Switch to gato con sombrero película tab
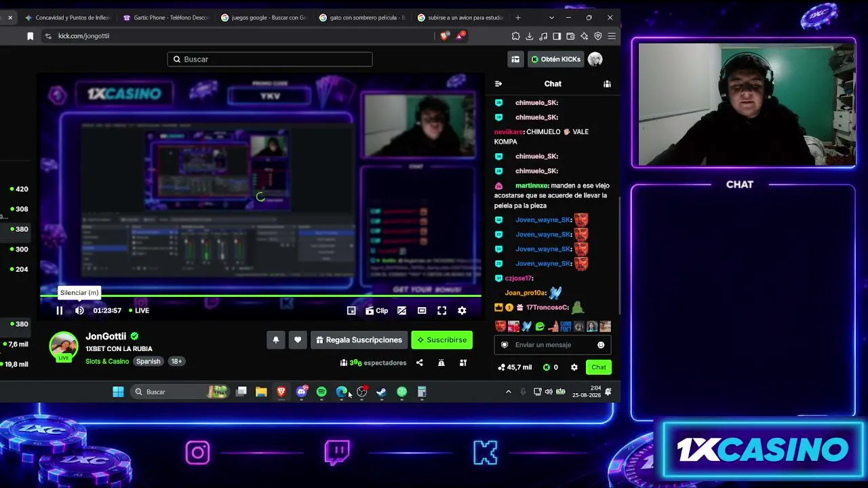 [x=361, y=18]
